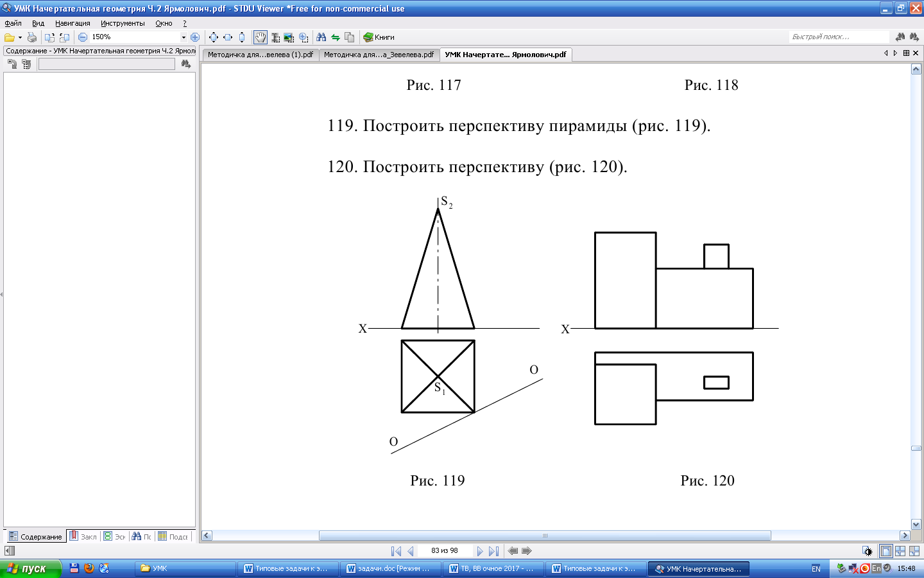Click the Быстрый поиск search field

(838, 37)
